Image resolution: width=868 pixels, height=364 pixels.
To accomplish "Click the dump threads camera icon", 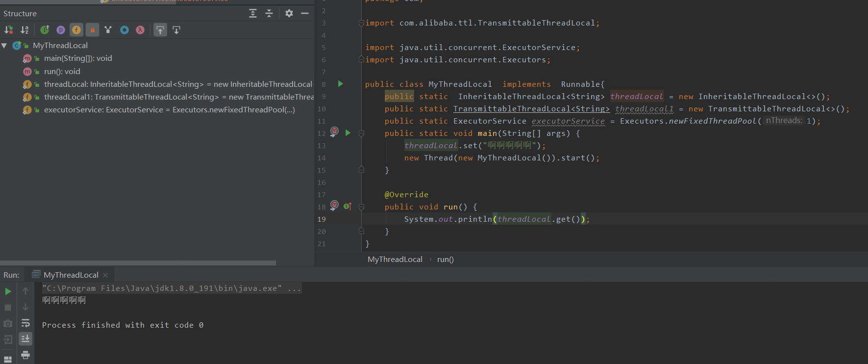I will 8,324.
